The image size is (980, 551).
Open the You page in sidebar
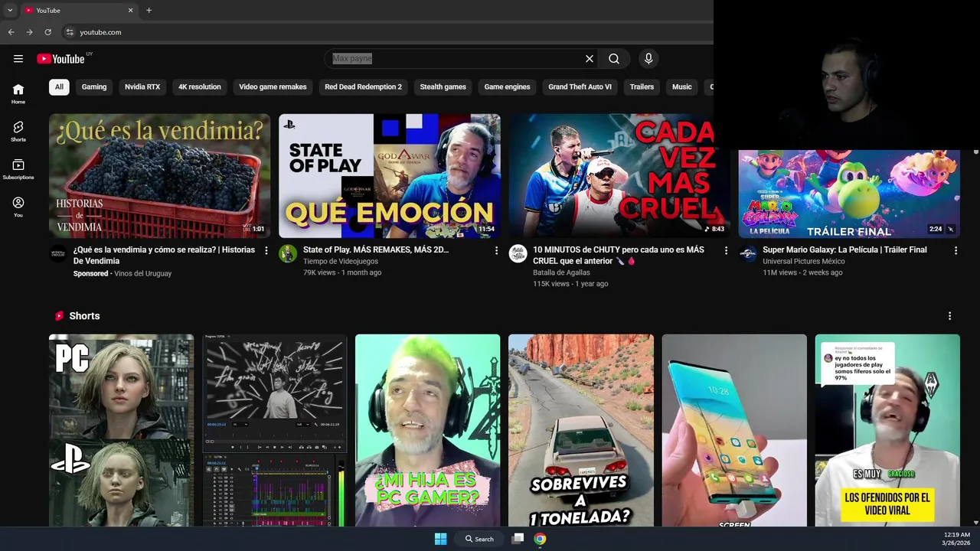pyautogui.click(x=18, y=207)
